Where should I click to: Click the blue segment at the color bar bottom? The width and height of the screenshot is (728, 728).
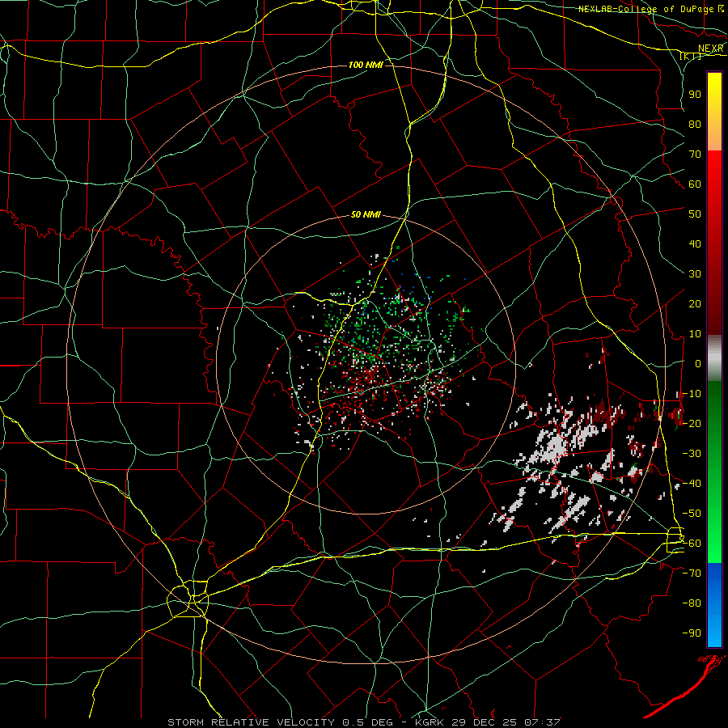714,604
